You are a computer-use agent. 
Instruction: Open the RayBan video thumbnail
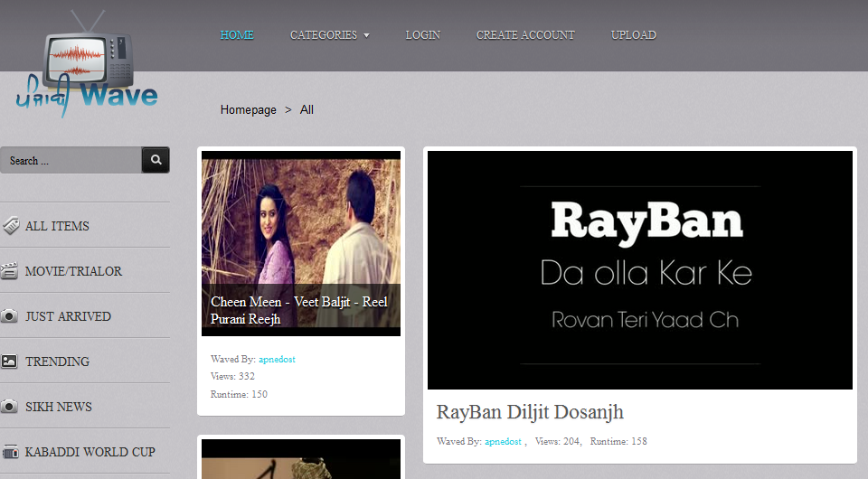point(640,270)
